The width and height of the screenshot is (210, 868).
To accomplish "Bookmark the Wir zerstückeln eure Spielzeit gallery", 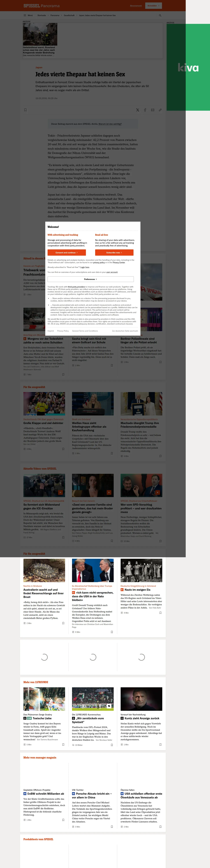I will 112,745.
